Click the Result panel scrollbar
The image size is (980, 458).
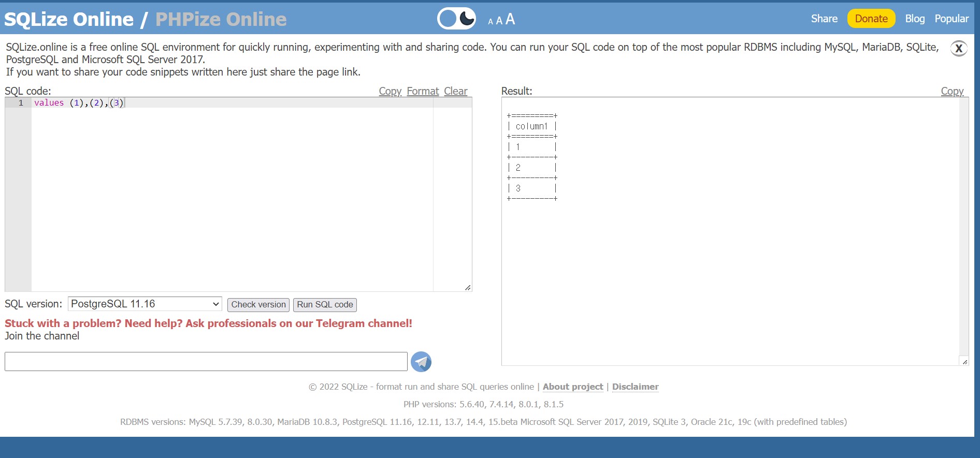[x=964, y=227]
